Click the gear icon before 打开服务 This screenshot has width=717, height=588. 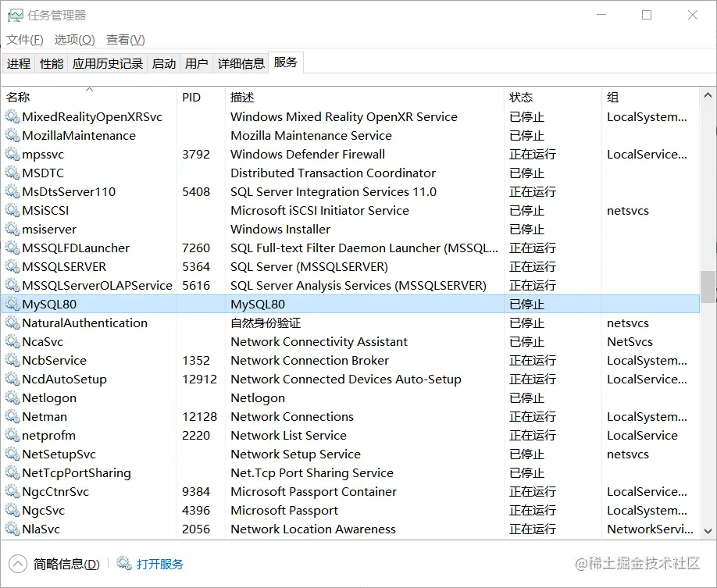[124, 563]
